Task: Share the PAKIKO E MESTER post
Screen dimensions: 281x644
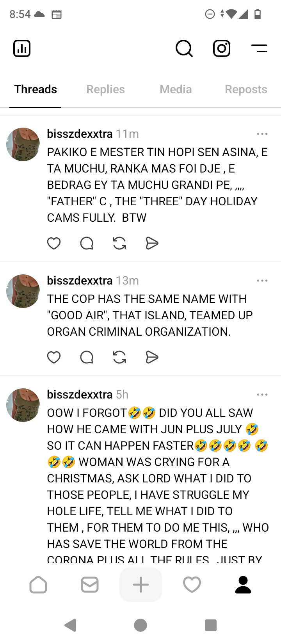Action: pos(152,243)
